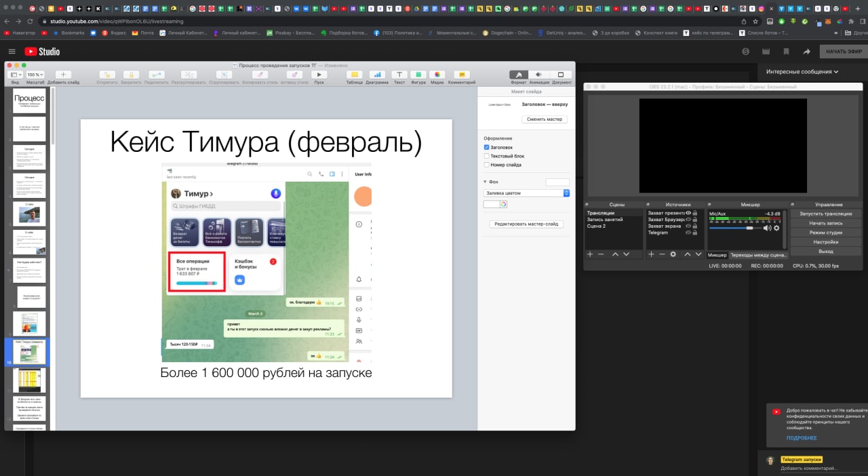Move the OBS scene up
The height and width of the screenshot is (476, 868).
(615, 254)
